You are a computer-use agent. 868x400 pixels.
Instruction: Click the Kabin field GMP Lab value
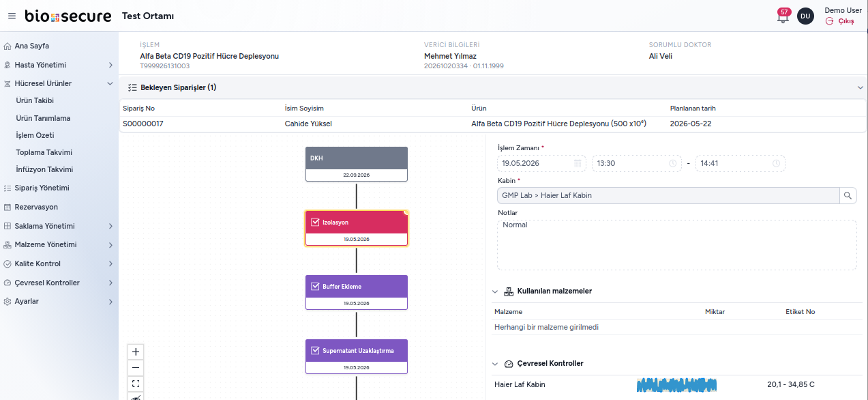coord(668,195)
